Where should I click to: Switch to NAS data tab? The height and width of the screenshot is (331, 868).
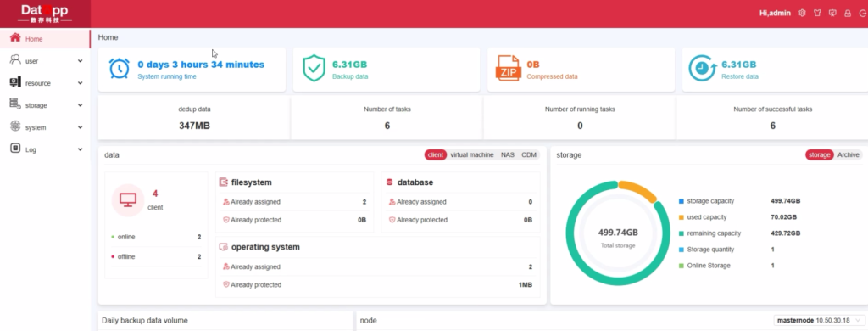coord(508,154)
